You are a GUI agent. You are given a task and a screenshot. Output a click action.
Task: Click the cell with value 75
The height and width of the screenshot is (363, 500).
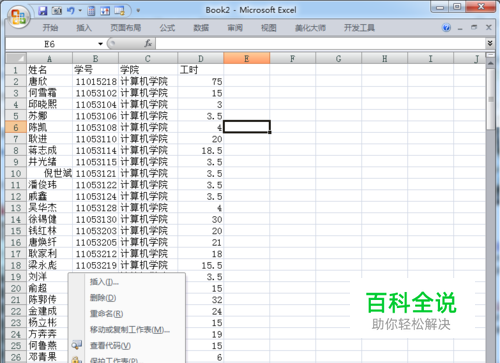[x=200, y=81]
